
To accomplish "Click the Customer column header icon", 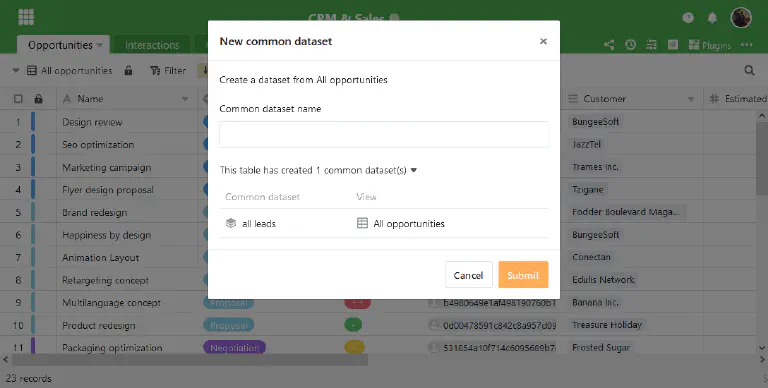I will click(573, 99).
